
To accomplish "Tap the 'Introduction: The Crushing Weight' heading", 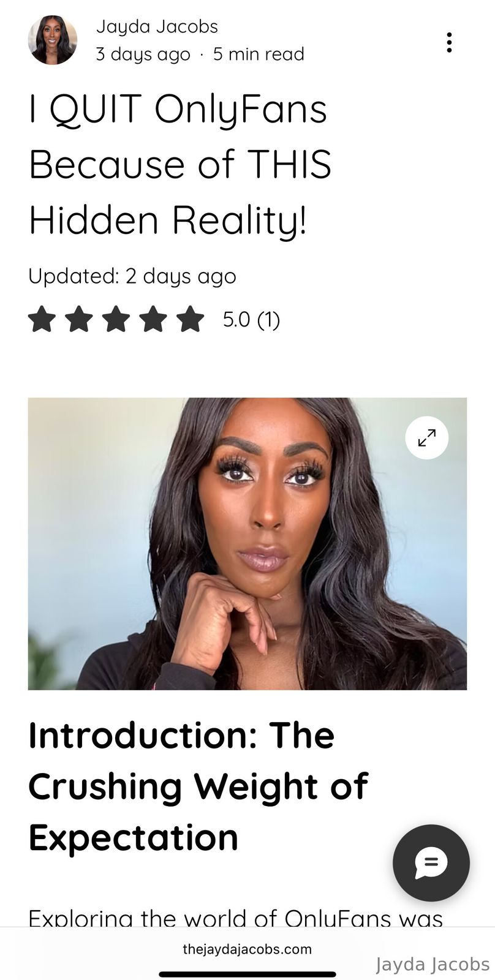I will (198, 786).
